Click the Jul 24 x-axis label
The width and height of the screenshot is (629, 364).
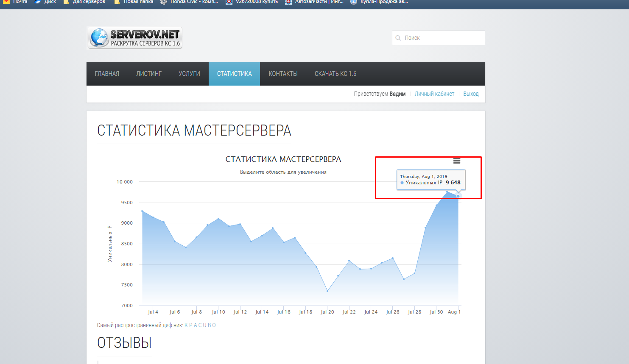[x=371, y=312]
